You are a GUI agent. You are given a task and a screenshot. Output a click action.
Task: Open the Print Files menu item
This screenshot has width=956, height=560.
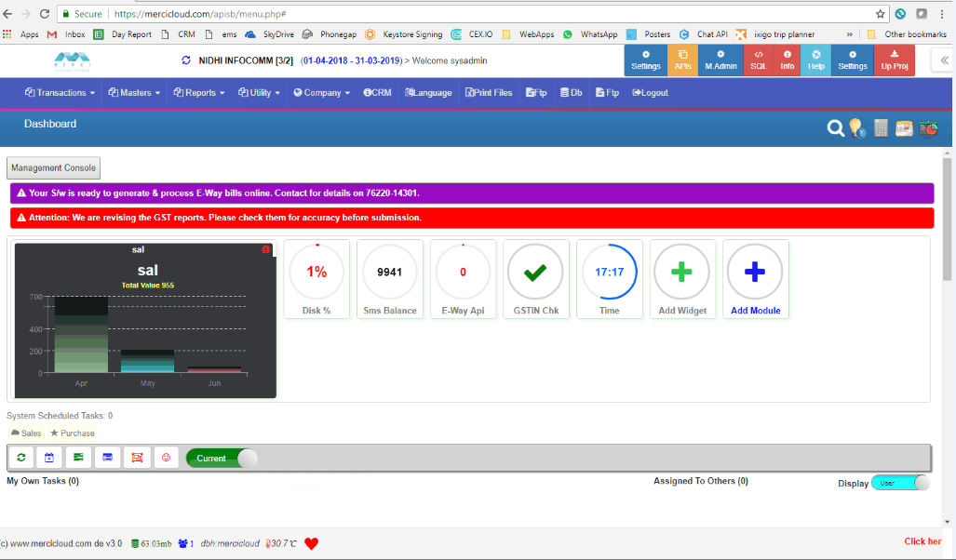(488, 93)
